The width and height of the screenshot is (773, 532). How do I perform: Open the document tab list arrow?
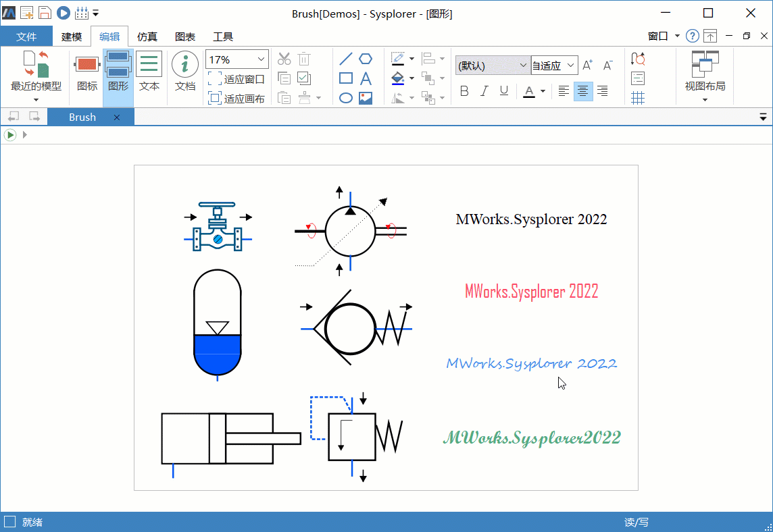763,117
